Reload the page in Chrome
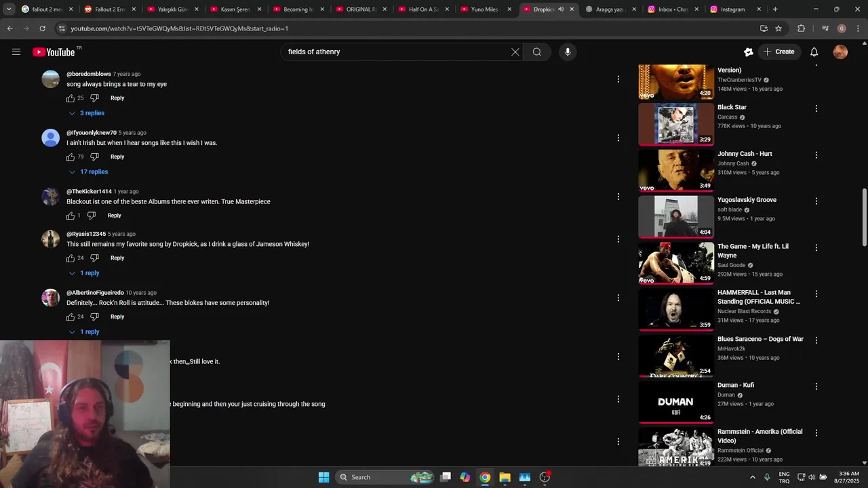 (x=42, y=28)
